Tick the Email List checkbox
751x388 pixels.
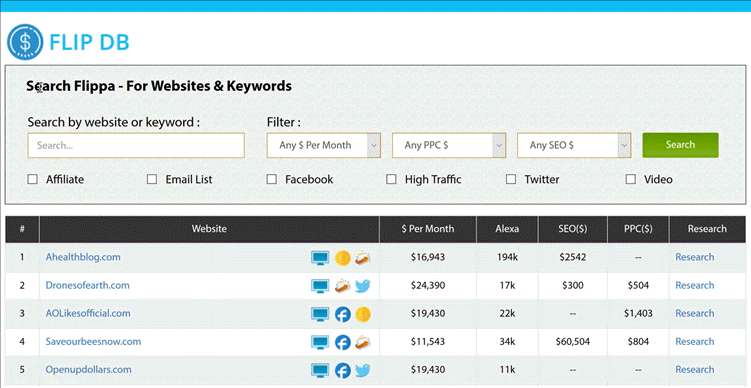tap(152, 179)
